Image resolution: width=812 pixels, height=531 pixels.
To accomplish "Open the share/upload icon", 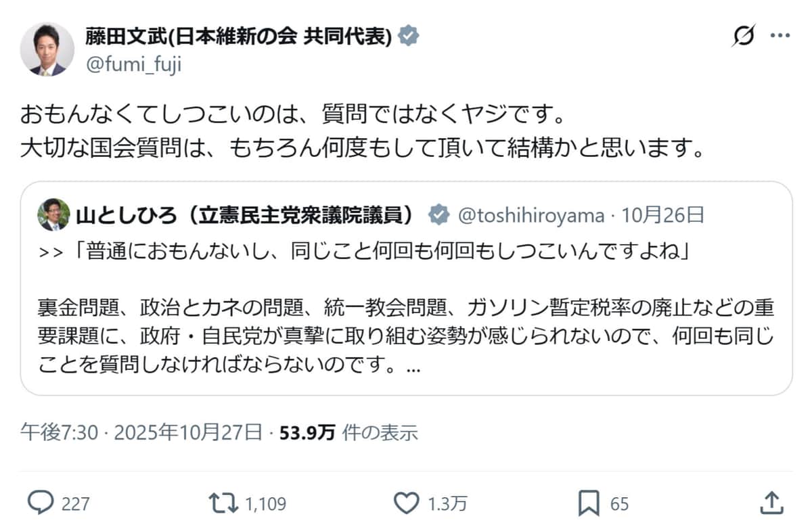I will pyautogui.click(x=772, y=503).
